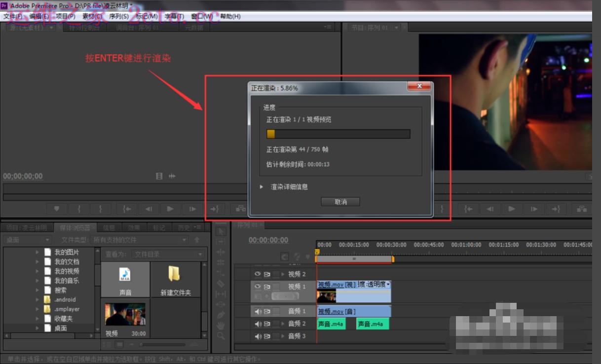The width and height of the screenshot is (601, 364).
Task: Click the timeline work area bar
Action: tap(354, 259)
